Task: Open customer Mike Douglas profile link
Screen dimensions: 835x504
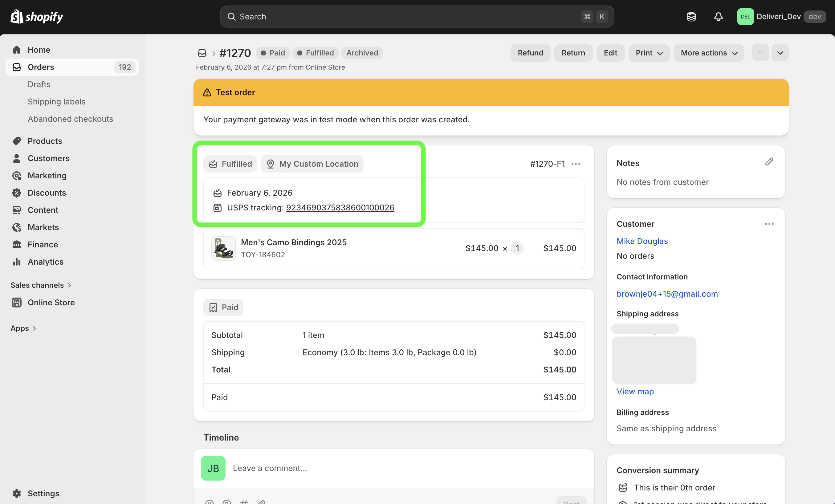Action: [642, 241]
